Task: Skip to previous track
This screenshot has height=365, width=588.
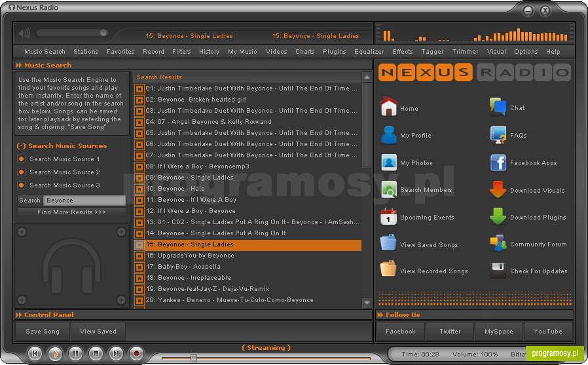Action: click(35, 353)
